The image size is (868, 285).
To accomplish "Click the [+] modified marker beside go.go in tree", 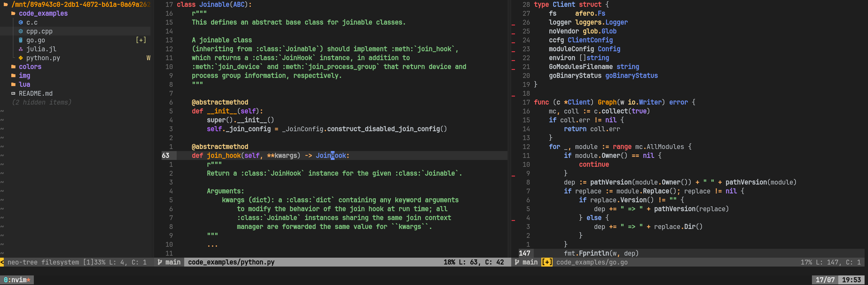I will click(x=141, y=40).
